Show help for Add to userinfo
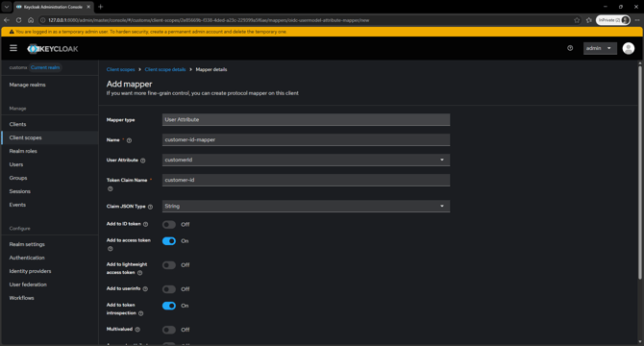Image resolution: width=644 pixels, height=346 pixels. 145,289
